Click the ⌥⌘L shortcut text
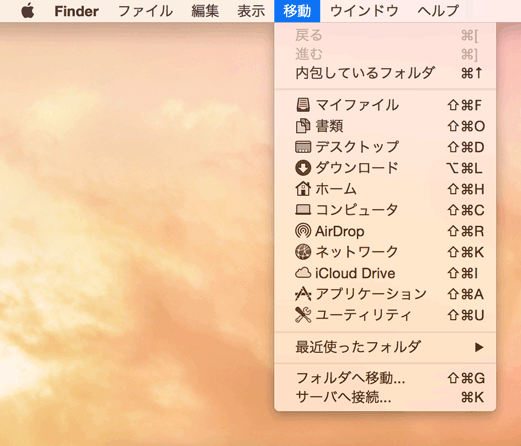This screenshot has height=446, width=521. click(464, 168)
